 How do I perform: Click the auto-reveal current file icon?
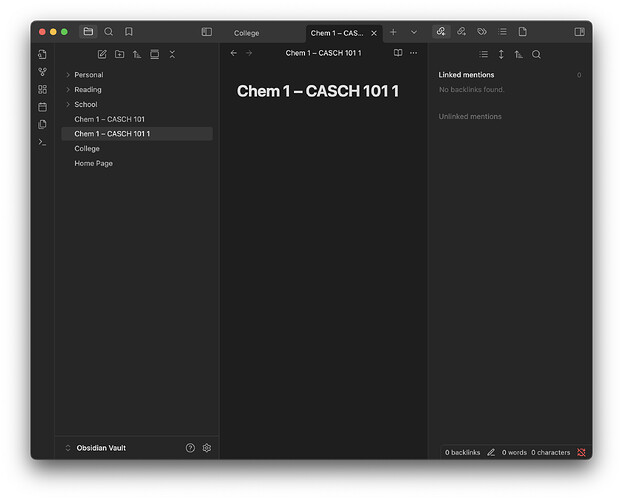(x=155, y=54)
